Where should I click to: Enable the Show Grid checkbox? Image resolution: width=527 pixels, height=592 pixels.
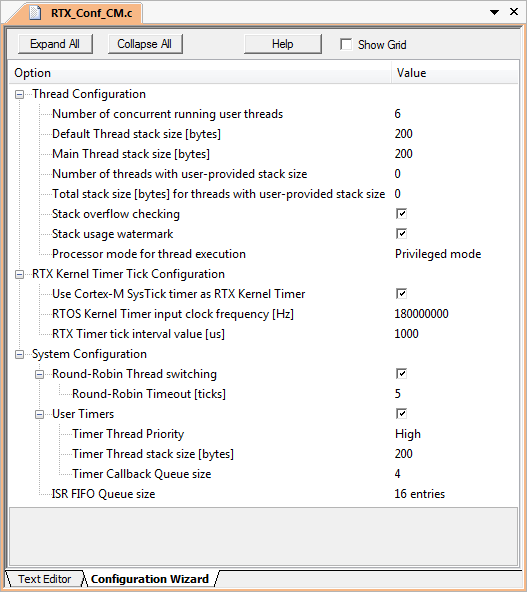(346, 44)
